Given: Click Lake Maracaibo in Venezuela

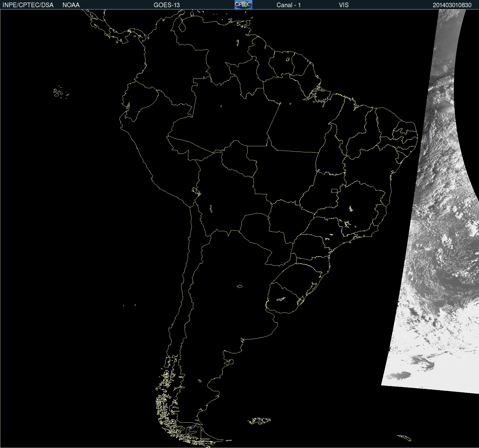Looking at the screenshot, I should point(182,26).
